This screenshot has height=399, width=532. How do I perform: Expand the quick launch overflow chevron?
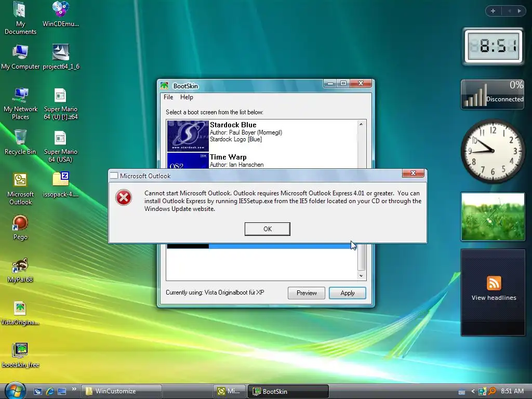[x=74, y=389]
